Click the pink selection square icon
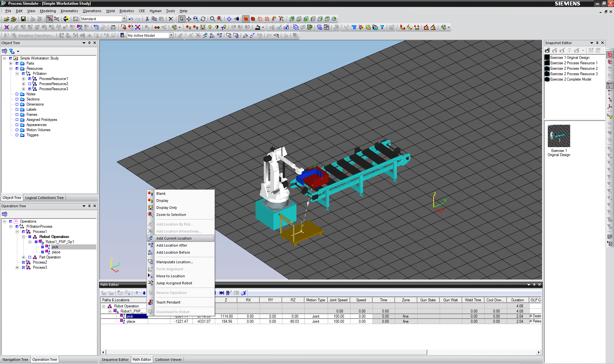 [6, 27]
